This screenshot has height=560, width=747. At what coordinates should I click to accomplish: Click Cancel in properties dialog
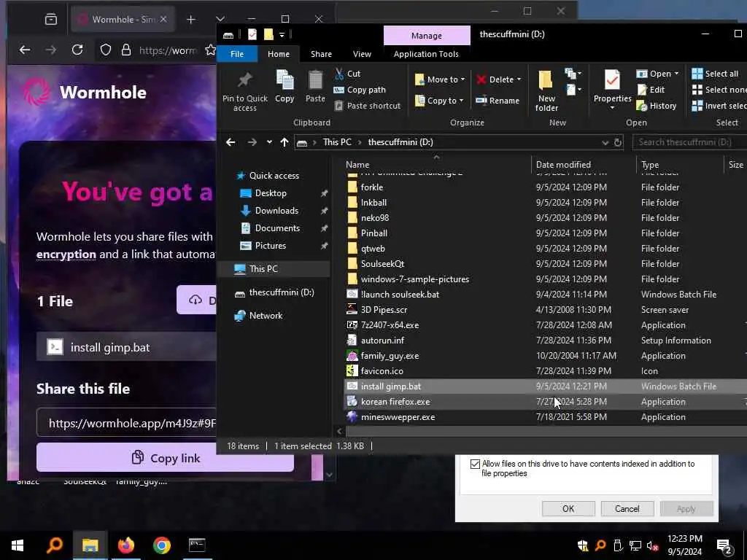pos(627,508)
